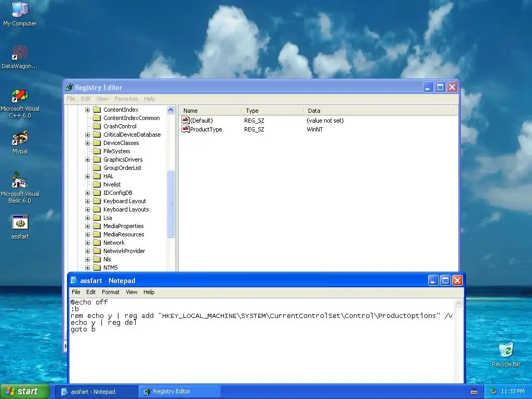The width and height of the screenshot is (532, 399).
Task: Click the ContentIndexCommon folder icon
Action: 97,118
